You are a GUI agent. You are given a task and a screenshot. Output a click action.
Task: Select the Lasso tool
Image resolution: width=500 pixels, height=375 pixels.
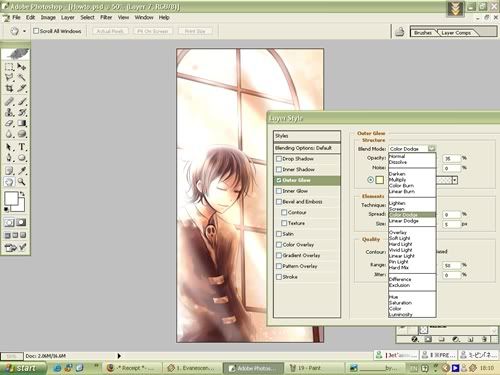[9, 78]
